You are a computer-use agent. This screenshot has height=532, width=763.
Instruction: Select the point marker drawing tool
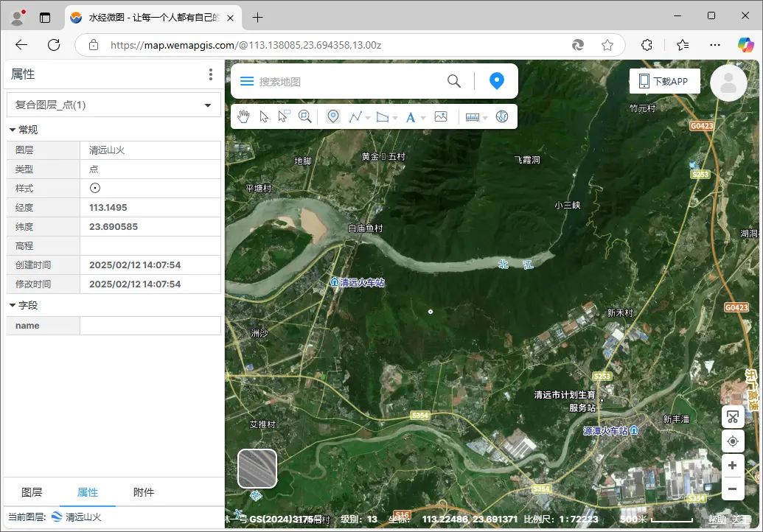(332, 116)
